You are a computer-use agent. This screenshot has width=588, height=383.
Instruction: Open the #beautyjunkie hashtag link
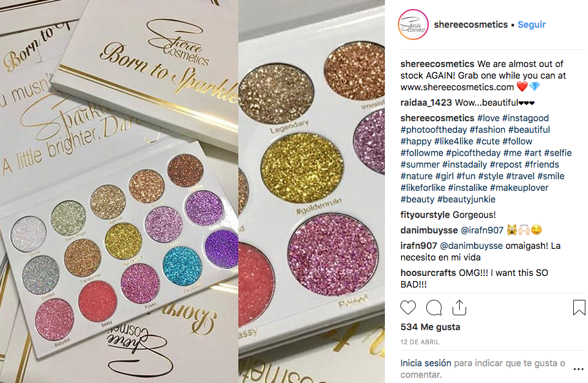[466, 199]
